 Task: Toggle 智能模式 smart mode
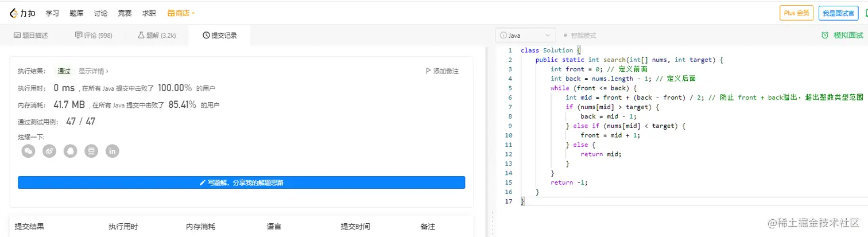click(x=580, y=36)
